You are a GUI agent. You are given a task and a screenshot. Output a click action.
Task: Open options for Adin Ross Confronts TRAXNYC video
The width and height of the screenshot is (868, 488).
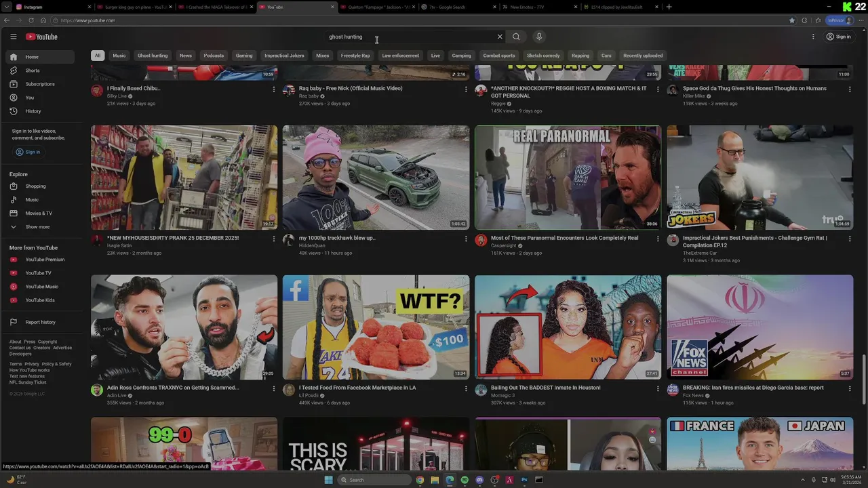coord(274,388)
